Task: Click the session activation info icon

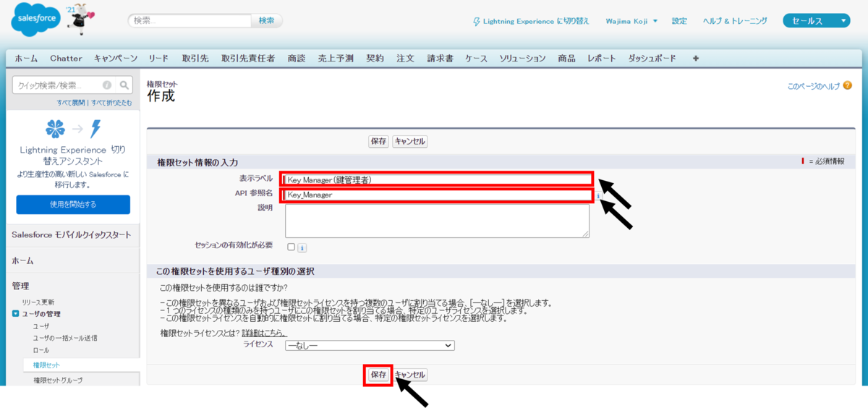Action: pos(302,247)
